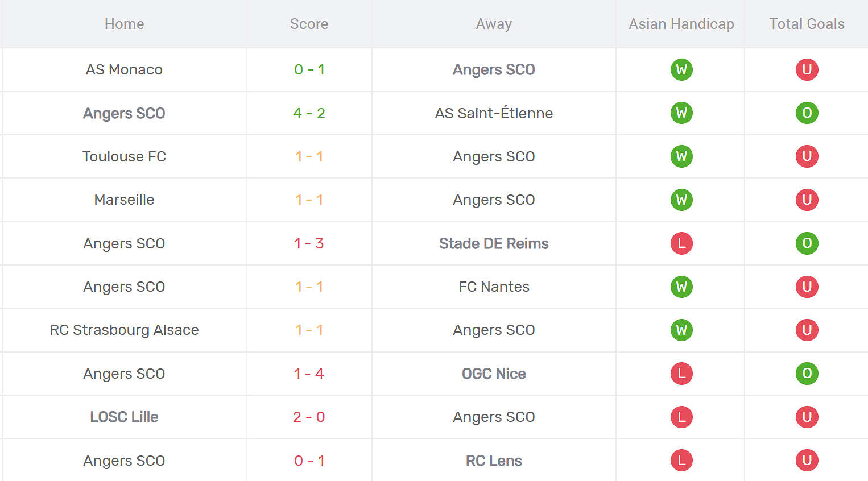868x481 pixels.
Task: Click the W badge in the Toulouse FC row
Action: (681, 156)
